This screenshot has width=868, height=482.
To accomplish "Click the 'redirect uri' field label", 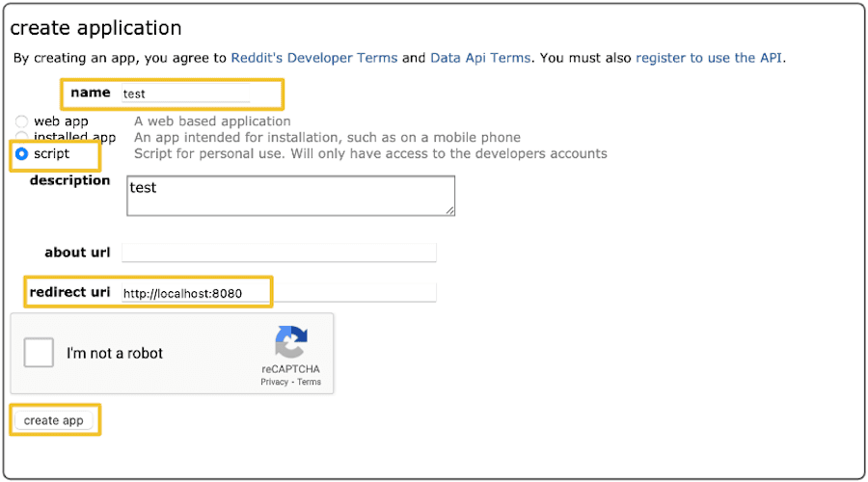I will [x=70, y=292].
